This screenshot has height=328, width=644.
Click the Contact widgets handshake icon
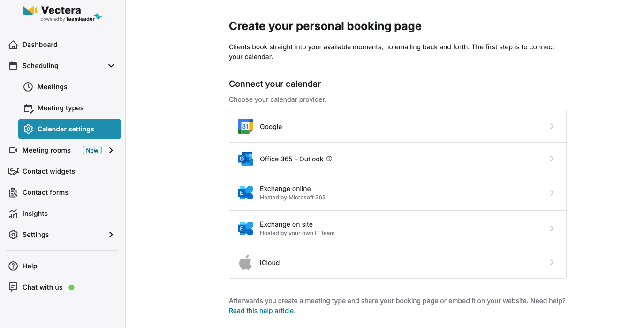13,171
